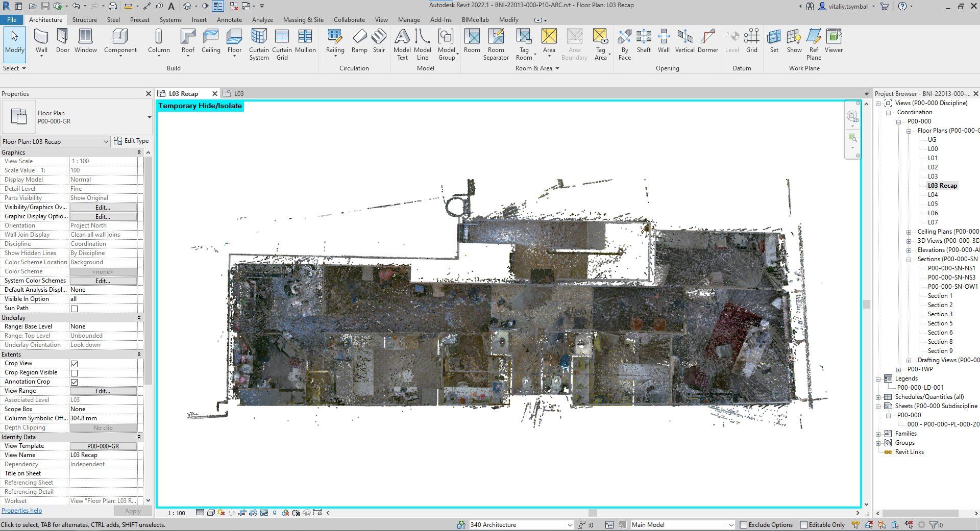Screen dimensions: 980x531
Task: Click the Shaft opening tool
Action: click(x=644, y=41)
